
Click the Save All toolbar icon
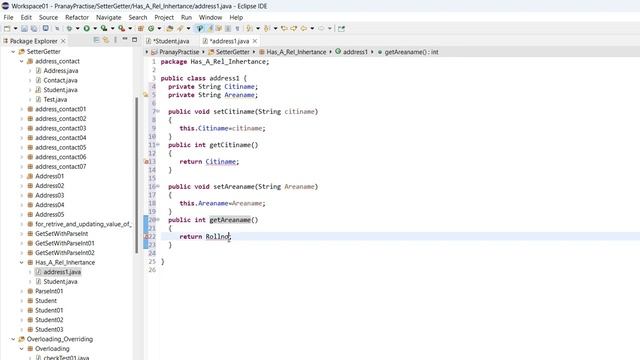point(34,29)
